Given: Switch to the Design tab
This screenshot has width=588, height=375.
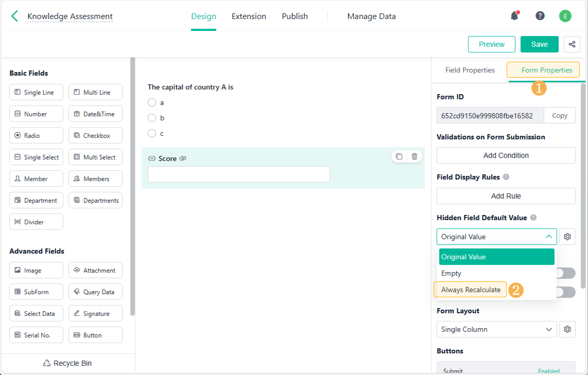Looking at the screenshot, I should click(x=203, y=16).
